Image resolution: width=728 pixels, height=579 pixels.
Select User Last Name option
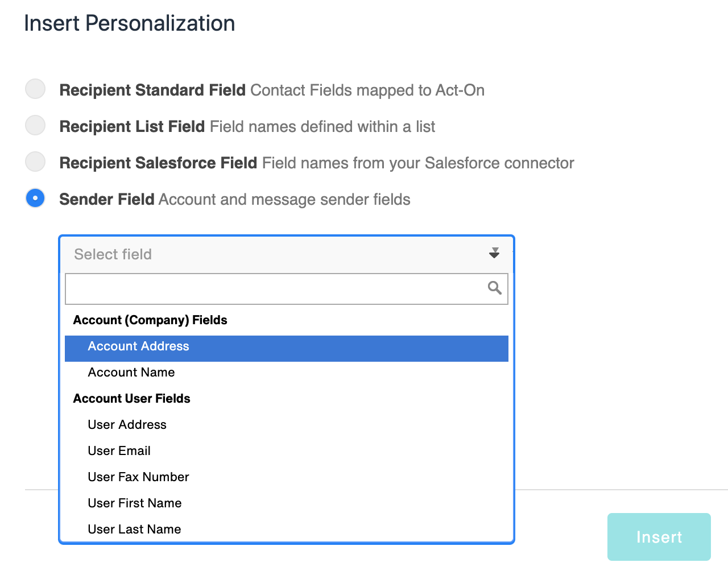[x=287, y=530]
